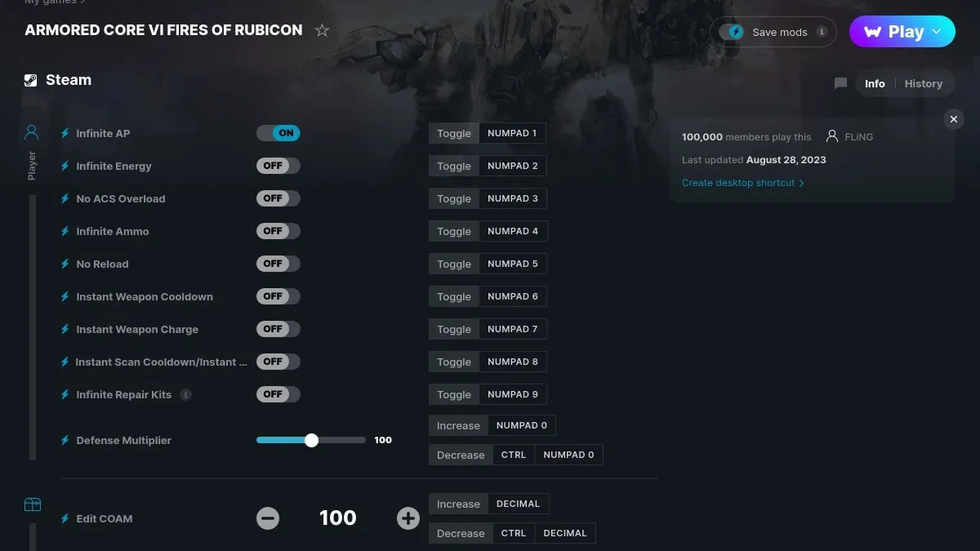Screen dimensions: 980x551
Task: Click the info icon in Save mods
Action: pos(822,32)
